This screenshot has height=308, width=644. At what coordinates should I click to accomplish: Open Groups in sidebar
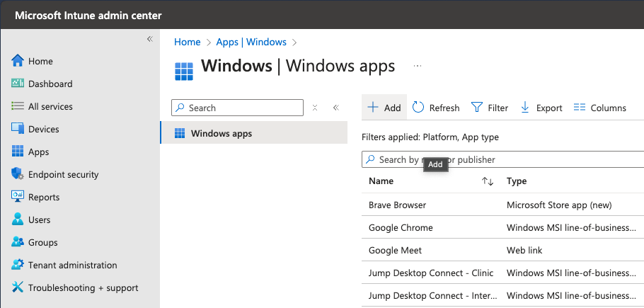(35, 242)
